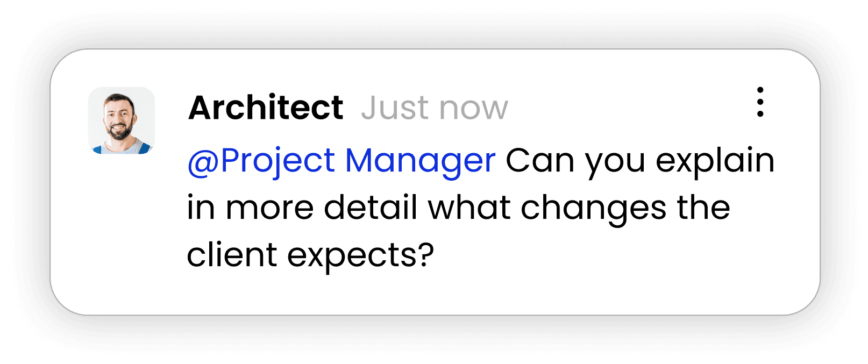Image resolution: width=868 pixels, height=364 pixels.
Task: Open the Architect sender name profile
Action: pyautogui.click(x=266, y=108)
